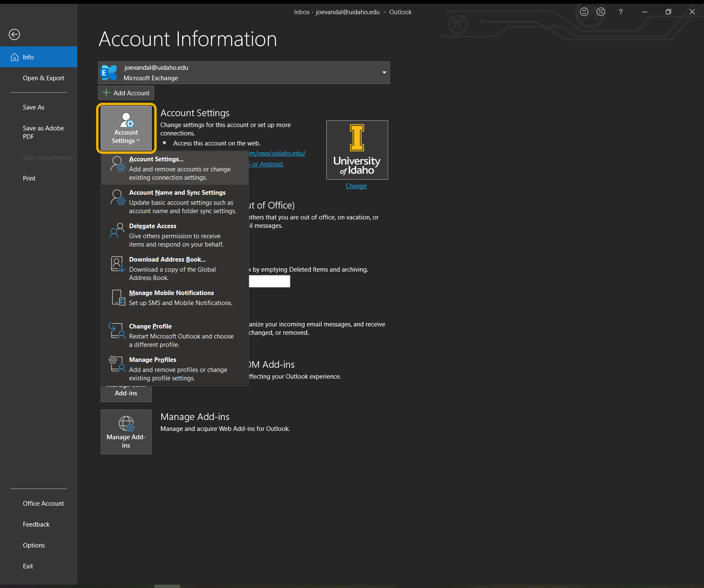Click the Change link under the university logo

click(356, 186)
